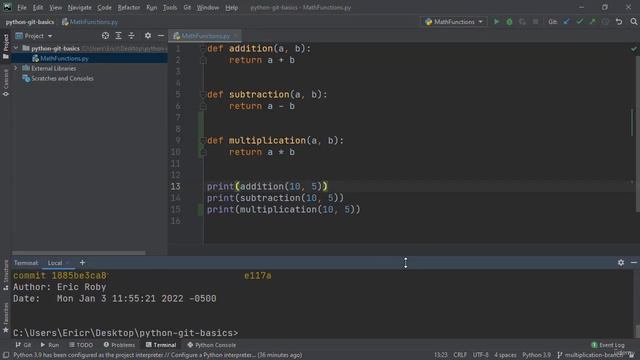
Task: Open the Problems tool window button
Action: (x=119, y=345)
